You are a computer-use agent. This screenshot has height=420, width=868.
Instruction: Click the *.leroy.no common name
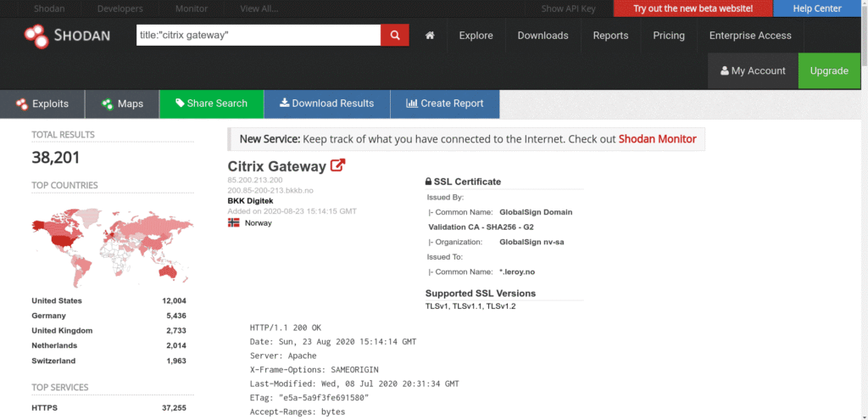click(516, 272)
